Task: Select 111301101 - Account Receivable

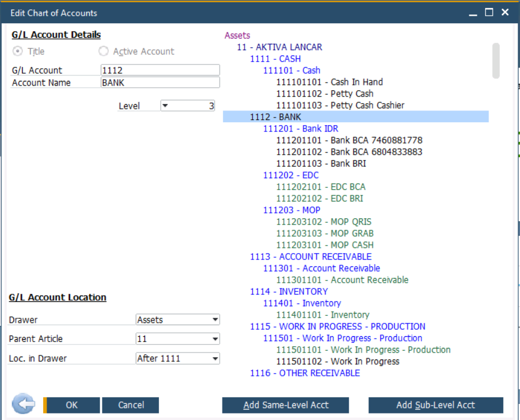Action: pyautogui.click(x=342, y=280)
